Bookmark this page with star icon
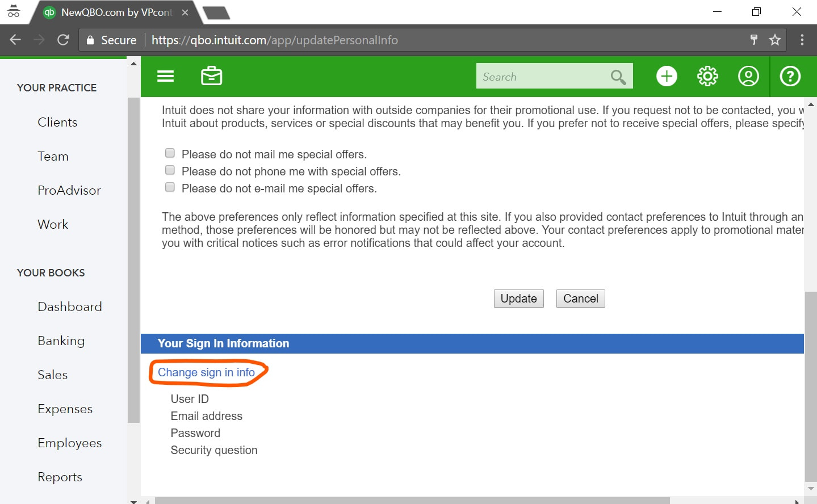 [x=775, y=40]
